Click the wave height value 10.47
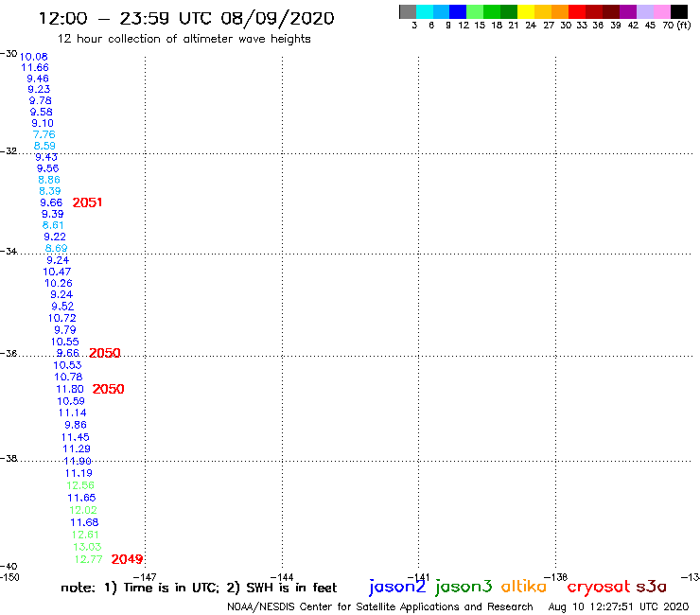Image resolution: width=700 pixels, height=615 pixels. (x=57, y=272)
